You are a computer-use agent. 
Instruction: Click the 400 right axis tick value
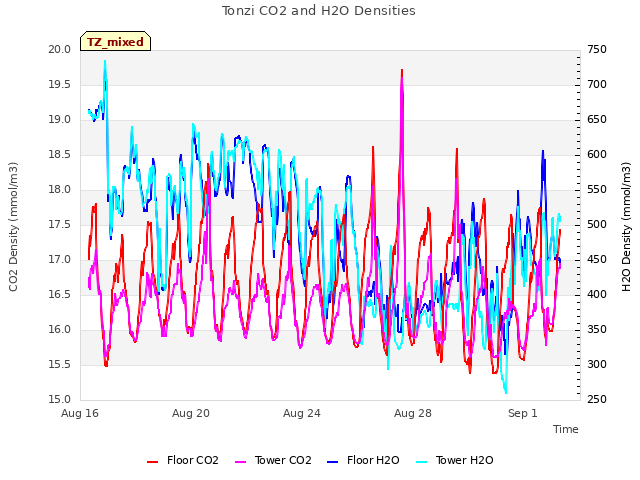click(x=597, y=295)
